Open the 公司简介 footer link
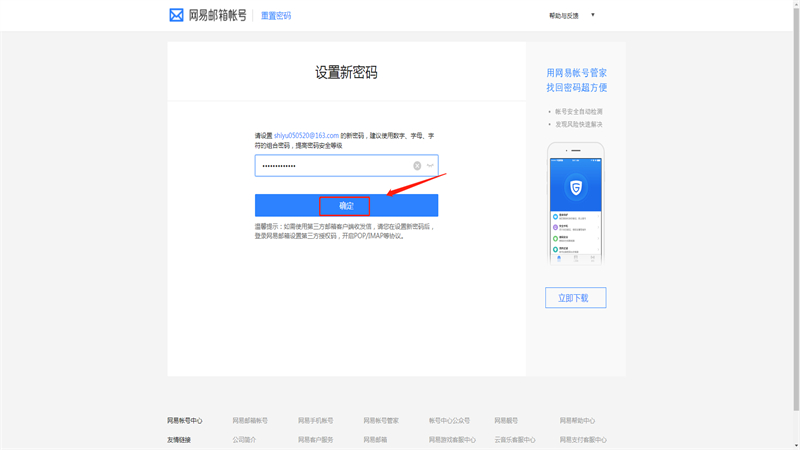 click(x=244, y=440)
